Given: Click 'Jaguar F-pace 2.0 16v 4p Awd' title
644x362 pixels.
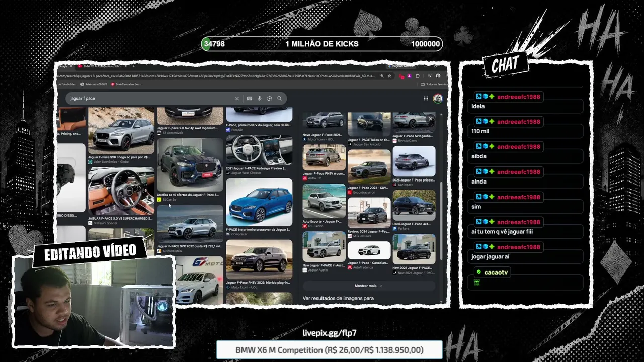Looking at the screenshot, I should (x=188, y=128).
